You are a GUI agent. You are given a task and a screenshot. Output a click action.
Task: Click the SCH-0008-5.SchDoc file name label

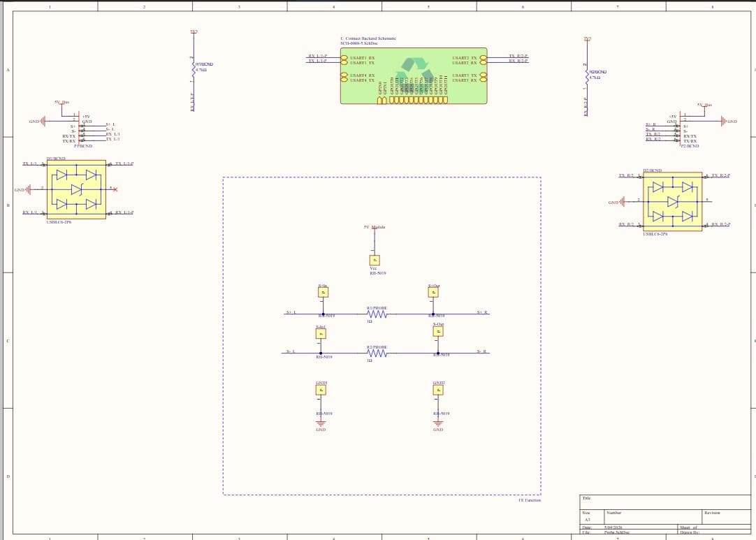(359, 43)
